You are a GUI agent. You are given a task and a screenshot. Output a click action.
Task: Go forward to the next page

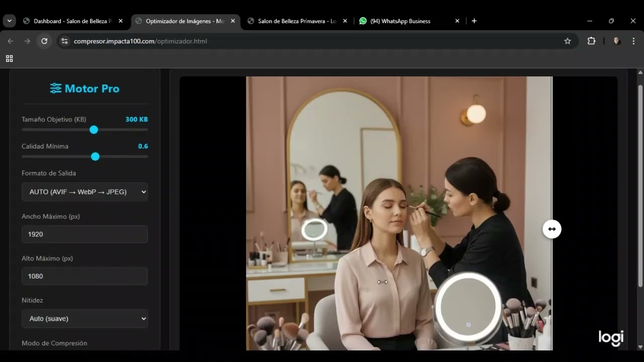[x=27, y=41]
